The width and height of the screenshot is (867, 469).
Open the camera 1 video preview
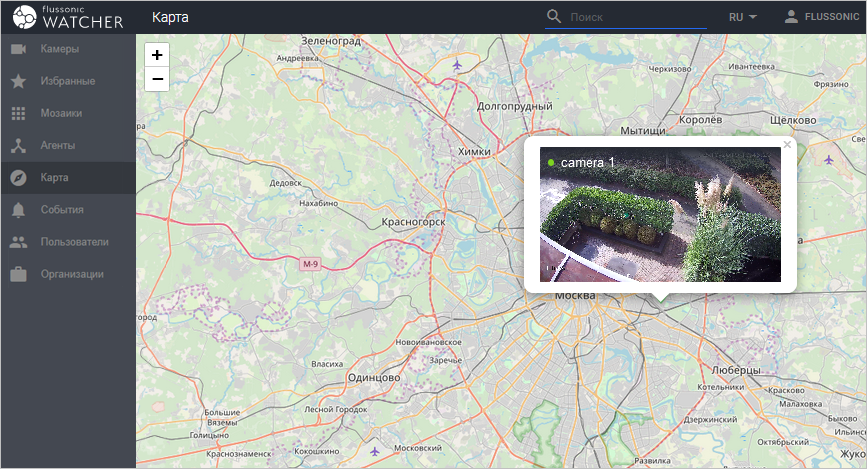660,215
